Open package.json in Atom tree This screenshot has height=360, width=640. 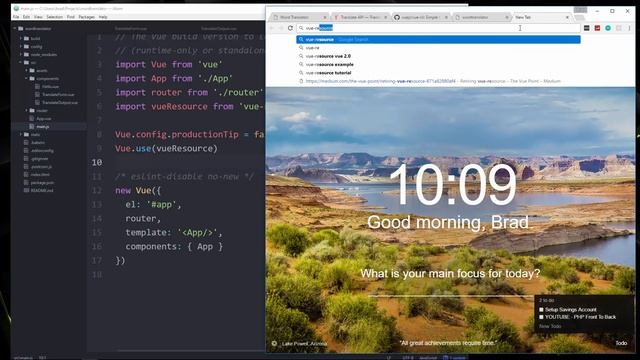click(x=42, y=182)
